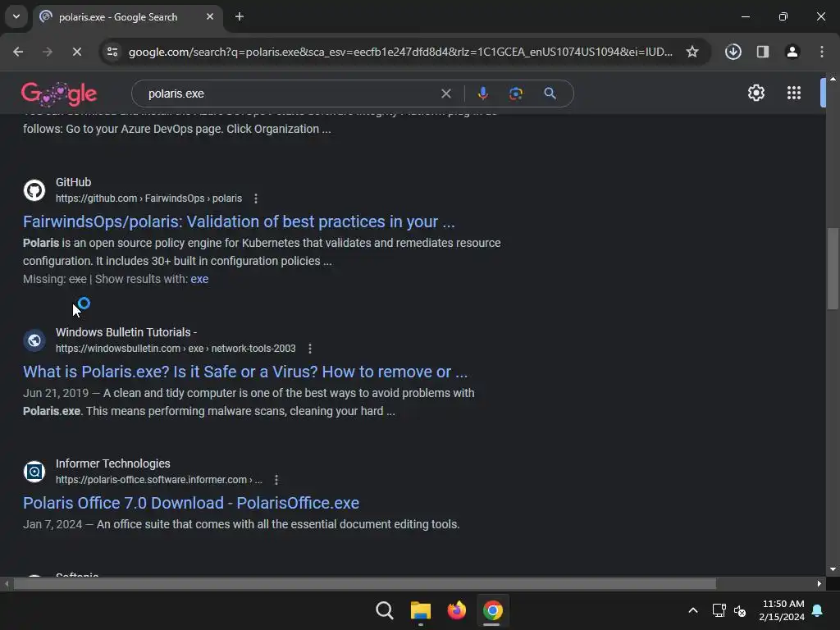Open Windows taskbar search

(x=385, y=610)
